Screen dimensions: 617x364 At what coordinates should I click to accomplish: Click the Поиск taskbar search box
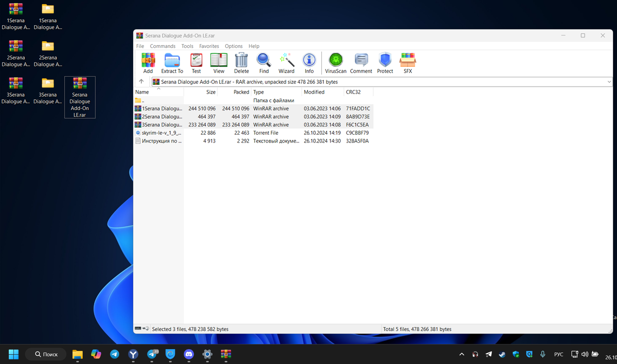(46, 354)
